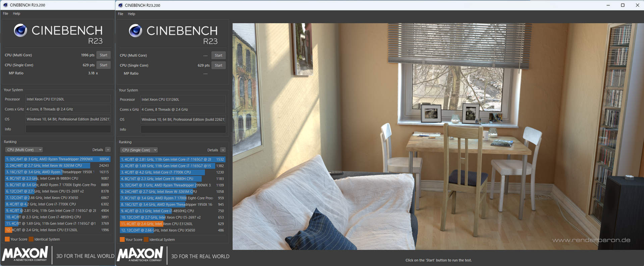Open the CPU (Single Core) ranking dropdown
The width and height of the screenshot is (644, 266).
tap(139, 150)
